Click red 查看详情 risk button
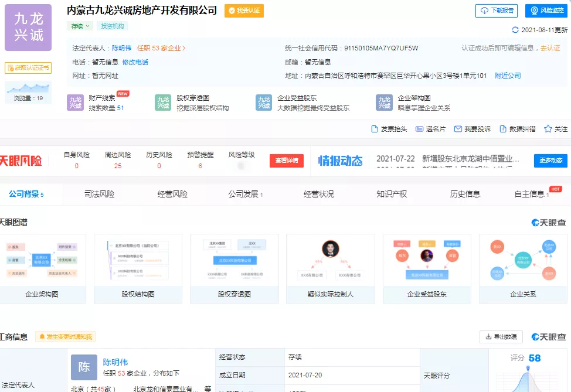The width and height of the screenshot is (571, 392). coord(287,161)
